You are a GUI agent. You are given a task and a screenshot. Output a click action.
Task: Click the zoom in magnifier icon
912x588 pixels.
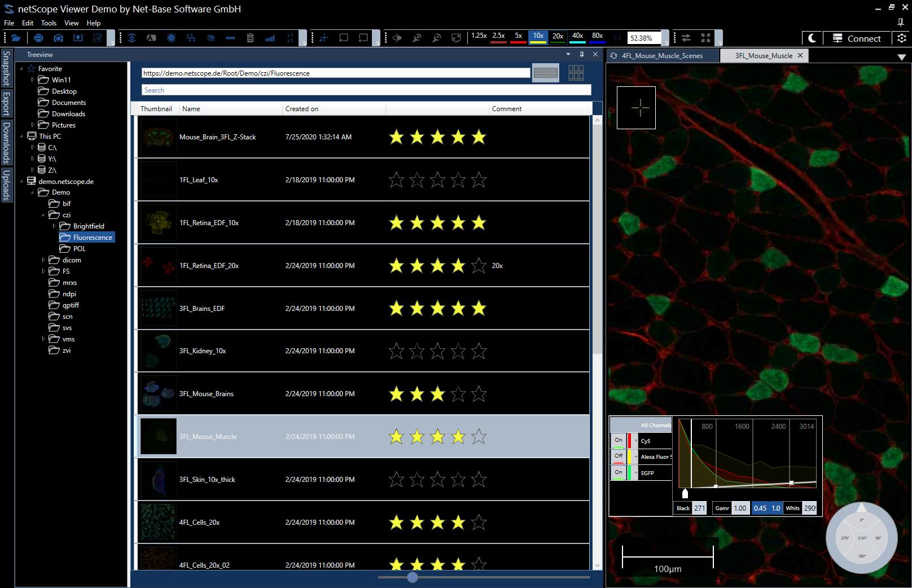click(x=416, y=38)
